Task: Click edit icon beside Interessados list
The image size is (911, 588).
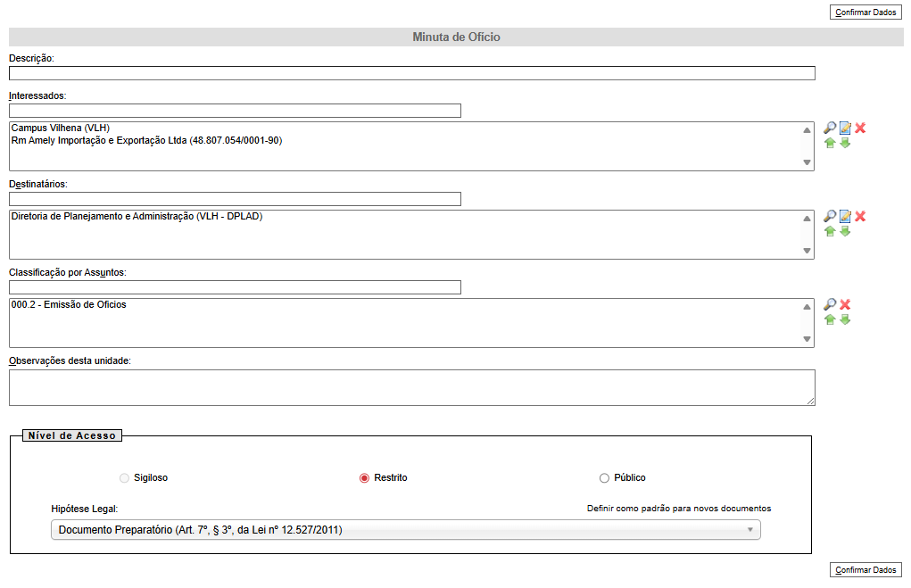Action: [845, 128]
